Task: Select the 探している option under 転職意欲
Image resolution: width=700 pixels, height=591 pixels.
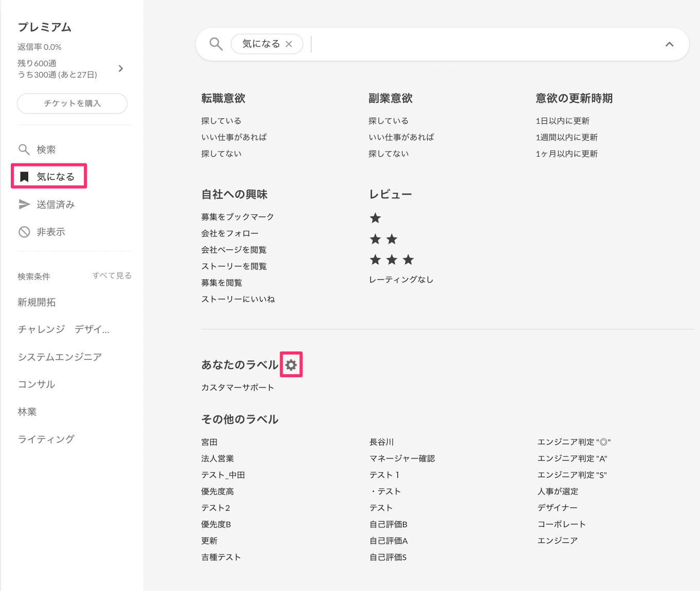Action: (x=221, y=120)
